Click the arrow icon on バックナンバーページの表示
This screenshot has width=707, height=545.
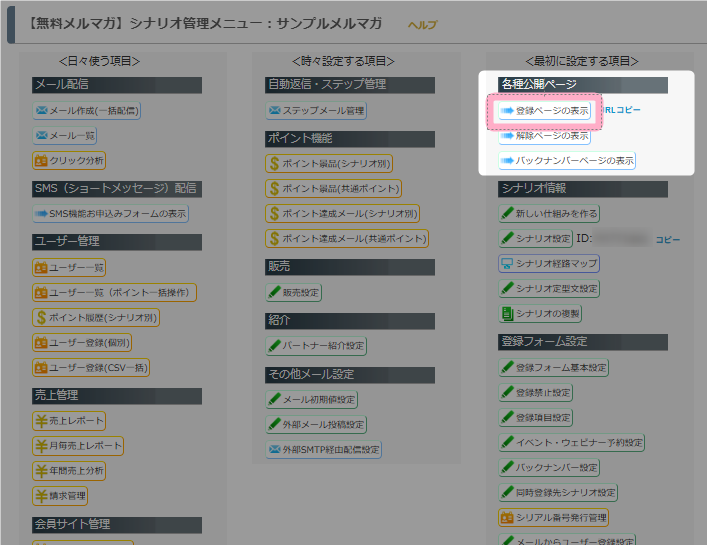coord(507,160)
